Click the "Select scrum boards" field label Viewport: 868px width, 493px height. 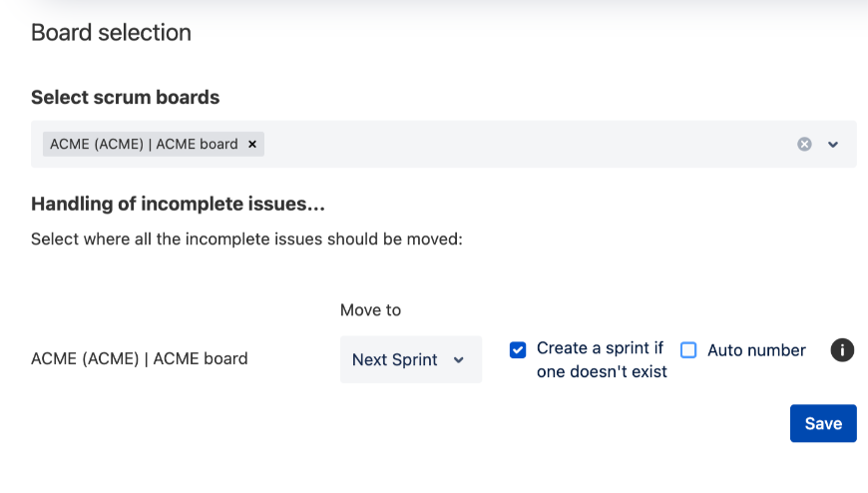click(125, 97)
